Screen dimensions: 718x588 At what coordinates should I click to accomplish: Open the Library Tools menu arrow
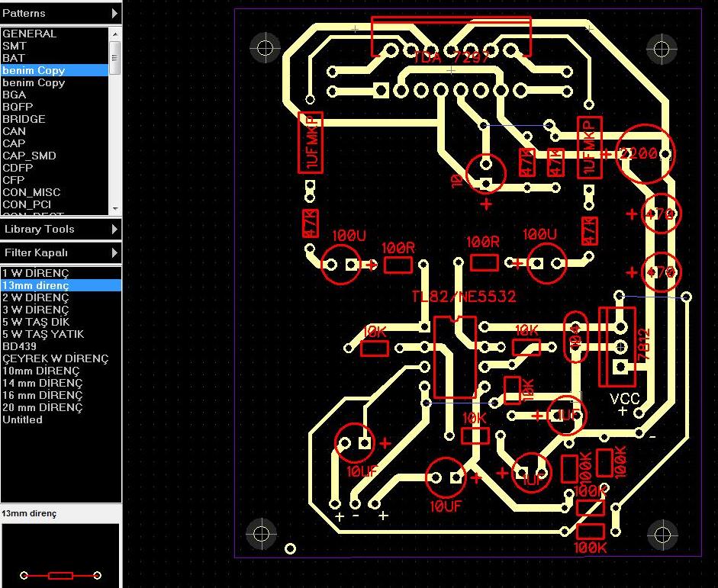point(114,229)
